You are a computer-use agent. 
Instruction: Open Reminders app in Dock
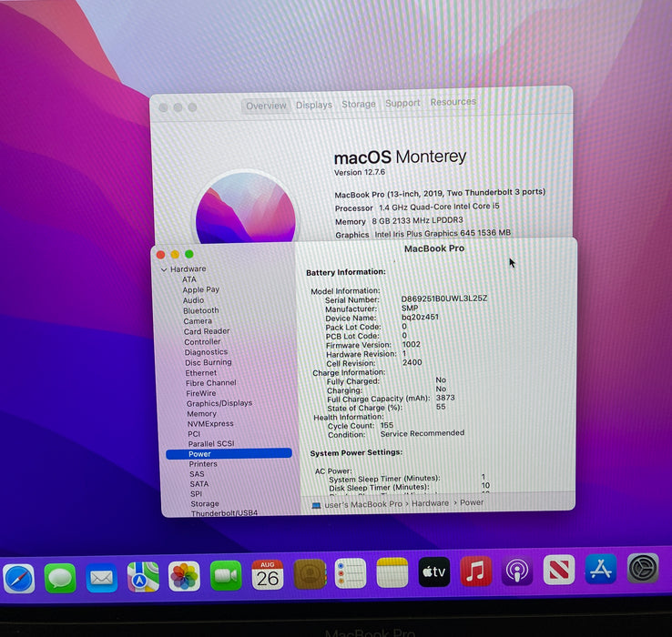click(351, 573)
